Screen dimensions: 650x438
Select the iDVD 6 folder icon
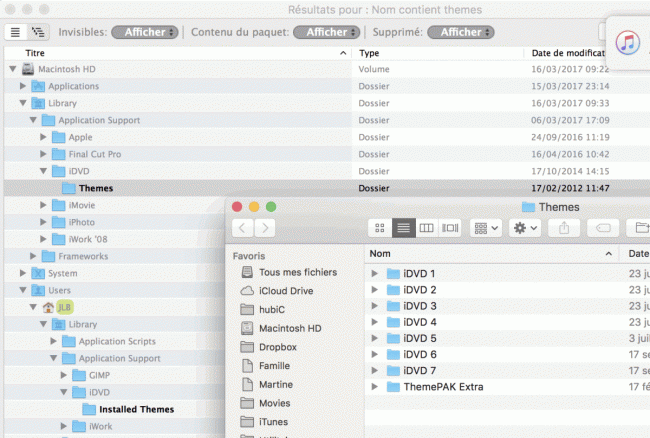(x=393, y=354)
